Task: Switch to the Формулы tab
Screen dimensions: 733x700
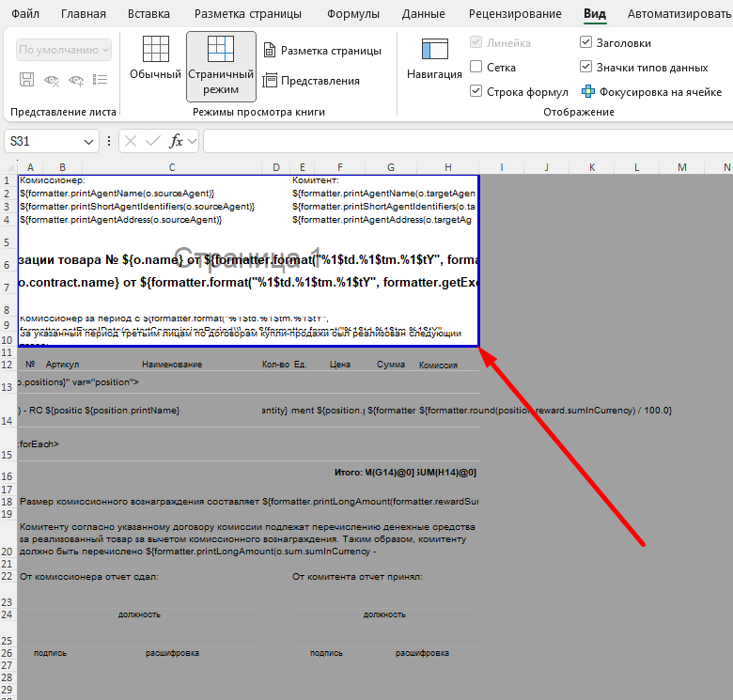Action: point(353,14)
